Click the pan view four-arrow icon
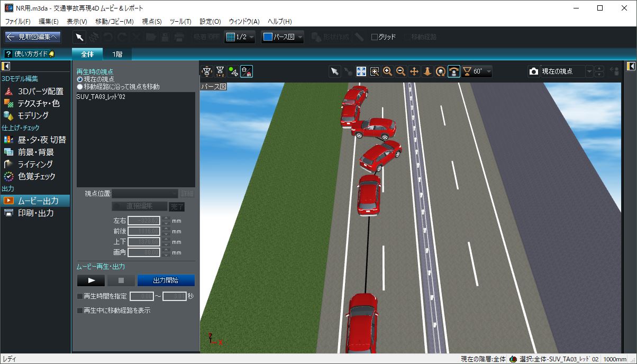The height and width of the screenshot is (364, 637). [x=414, y=71]
